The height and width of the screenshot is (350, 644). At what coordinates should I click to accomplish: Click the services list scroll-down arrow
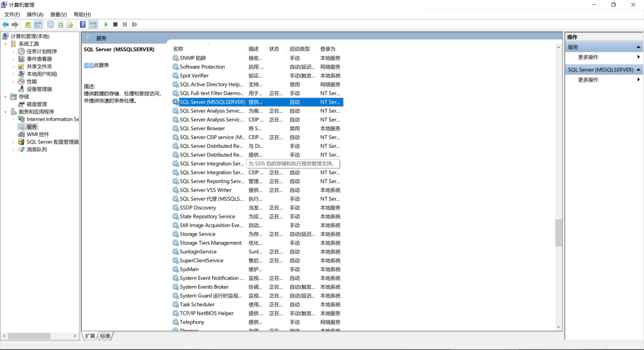tap(559, 327)
